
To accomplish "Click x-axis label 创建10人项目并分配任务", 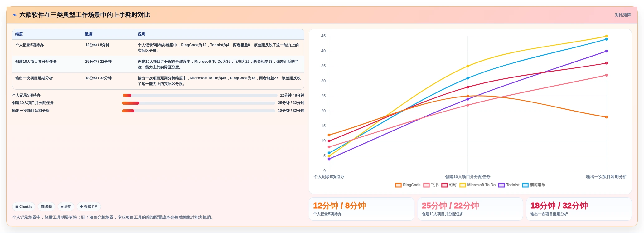I will [468, 177].
